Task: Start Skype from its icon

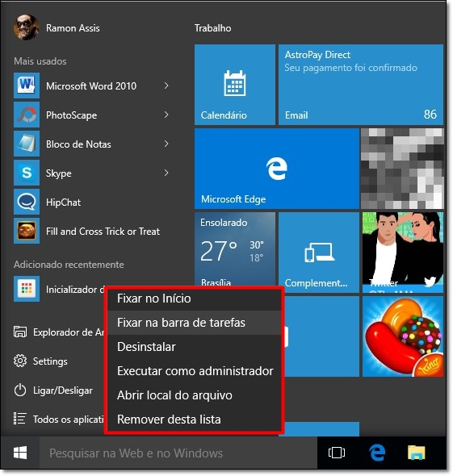Action: click(x=27, y=173)
